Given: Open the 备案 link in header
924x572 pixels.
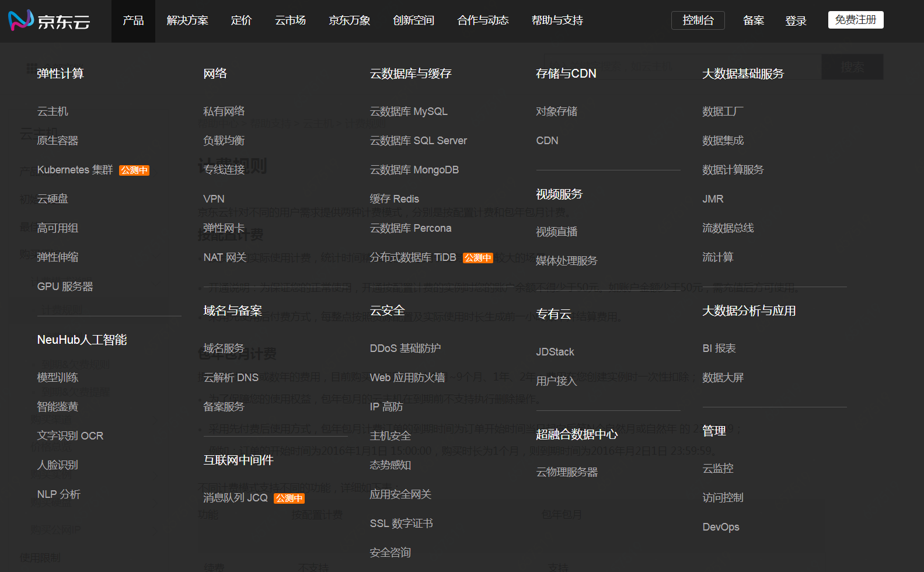Looking at the screenshot, I should tap(753, 21).
